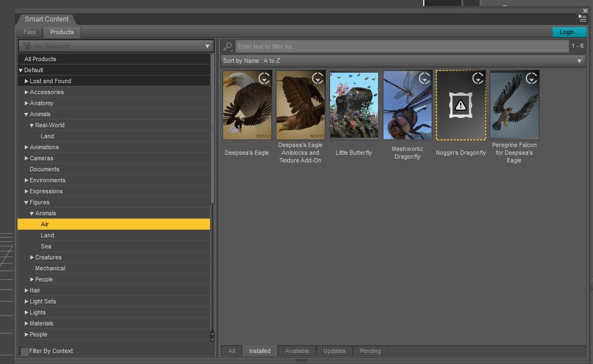Enable Filter By Context checkbox
This screenshot has height=364, width=593.
(24, 351)
